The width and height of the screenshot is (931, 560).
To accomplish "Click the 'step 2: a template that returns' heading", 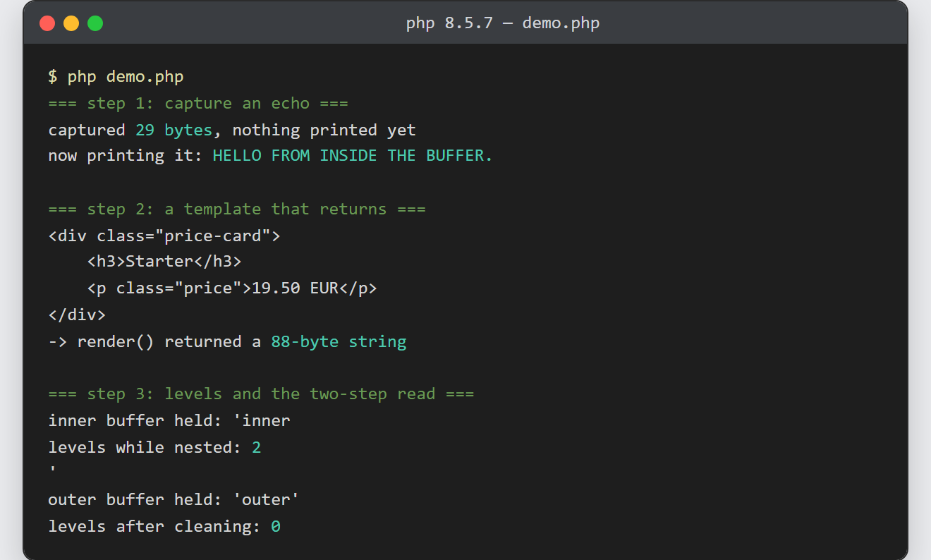I will [x=237, y=209].
